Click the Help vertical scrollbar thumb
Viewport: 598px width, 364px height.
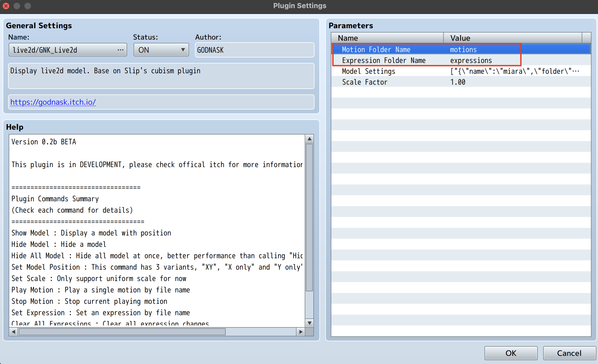click(x=309, y=217)
